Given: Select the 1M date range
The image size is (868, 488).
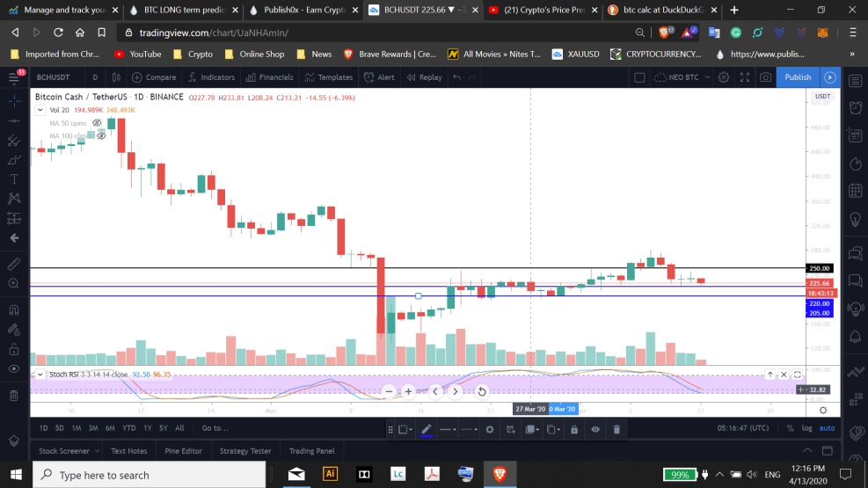Looking at the screenshot, I should click(77, 428).
